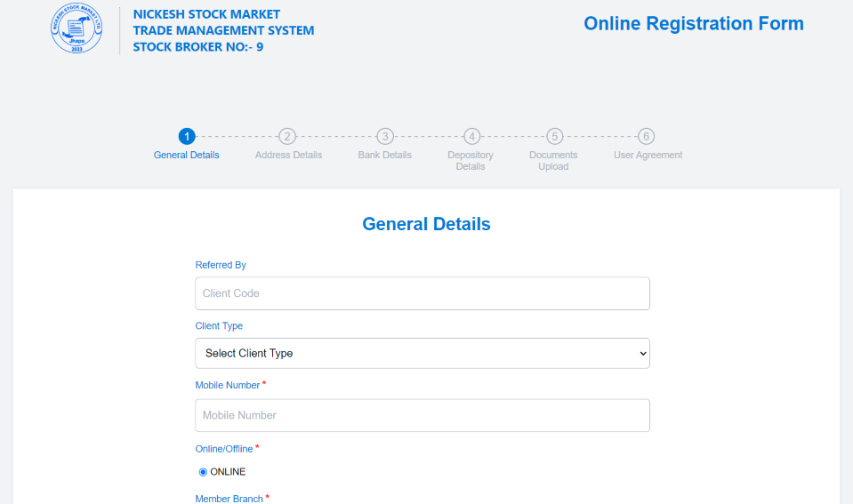Open the Select Client Type dropdown
Viewport: 853px width, 504px height.
(422, 353)
